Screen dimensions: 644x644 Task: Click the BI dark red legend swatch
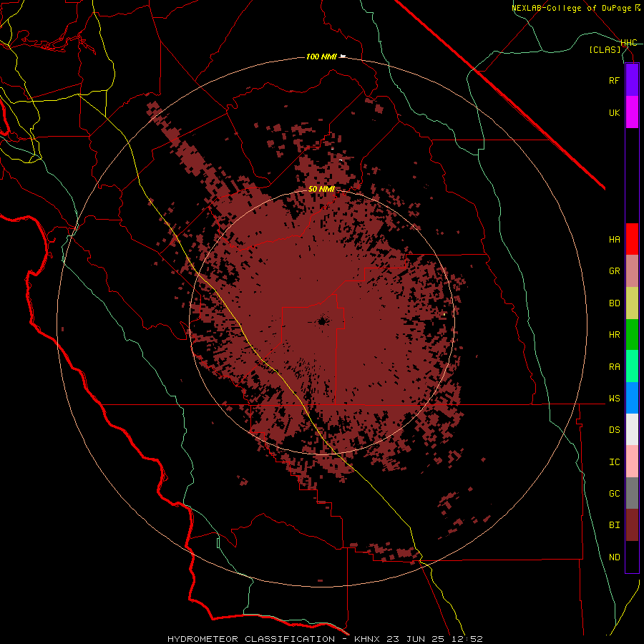[632, 525]
